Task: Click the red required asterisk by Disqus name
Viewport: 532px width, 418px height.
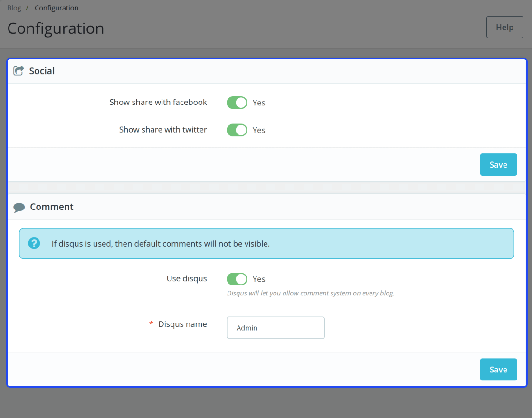Action: tap(151, 323)
